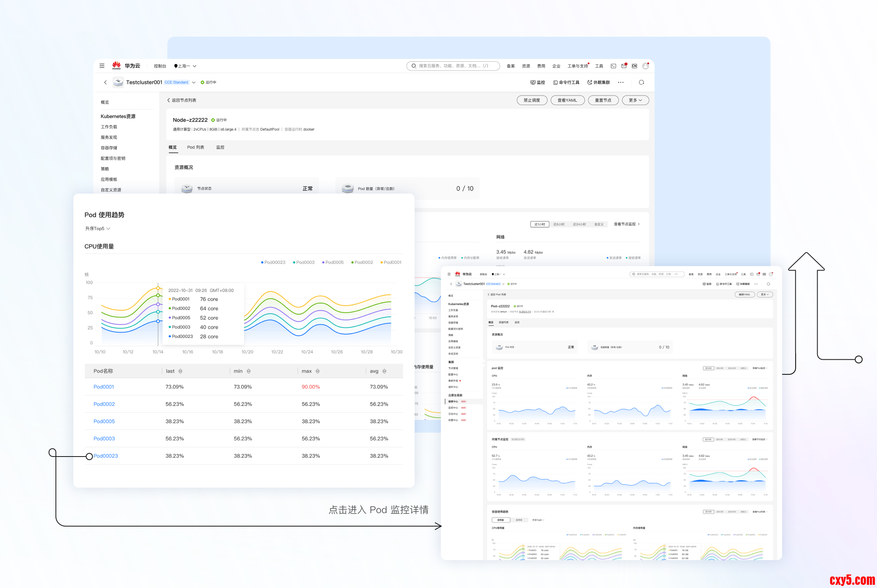
Task: Open the hamburger navigation menu
Action: point(102,66)
